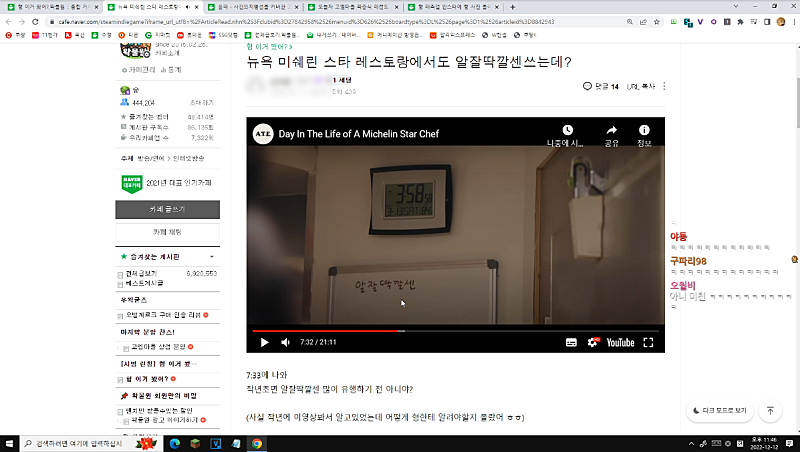
Task: Toggle dark mode view button
Action: click(x=719, y=410)
